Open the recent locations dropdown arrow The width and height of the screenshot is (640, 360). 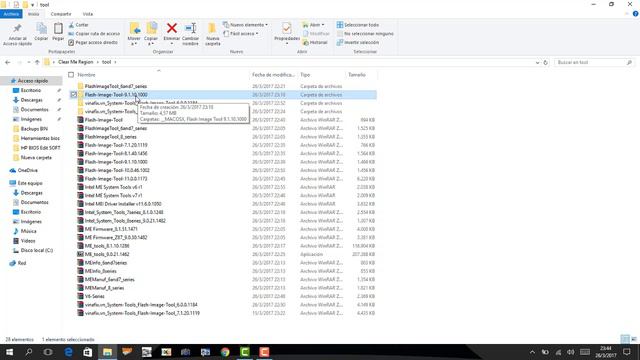(29, 62)
